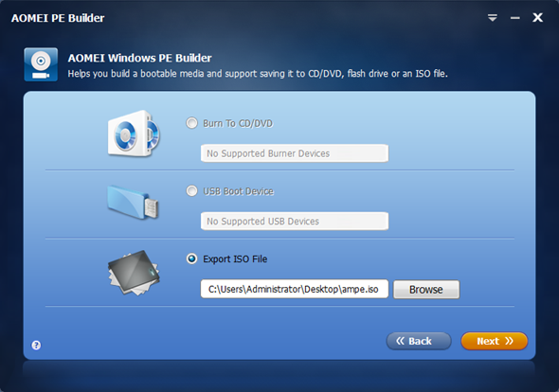This screenshot has height=392, width=559.
Task: Click the ampe.iso path input field
Action: [295, 289]
